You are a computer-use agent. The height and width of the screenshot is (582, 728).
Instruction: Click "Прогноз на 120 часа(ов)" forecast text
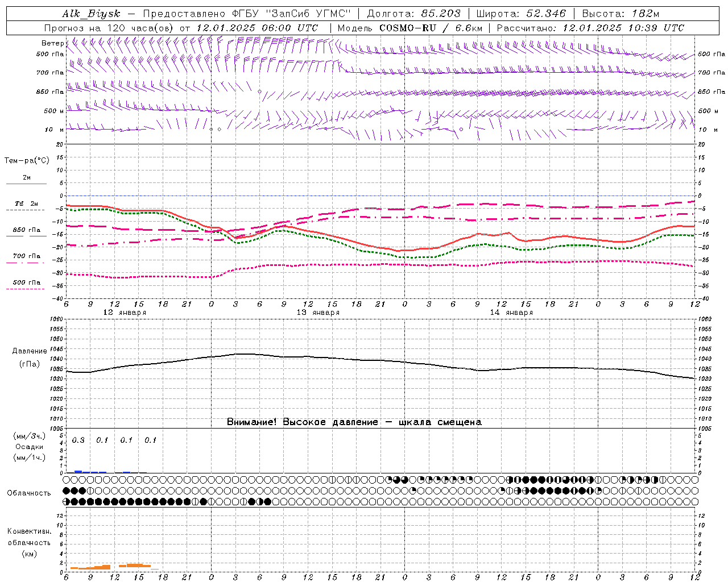pyautogui.click(x=109, y=28)
